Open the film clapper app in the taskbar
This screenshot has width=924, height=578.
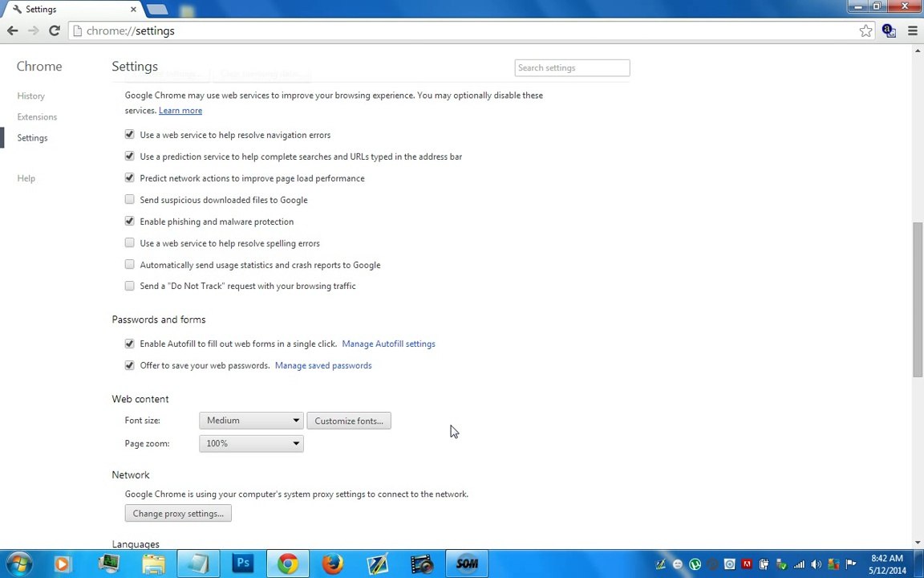pos(422,564)
